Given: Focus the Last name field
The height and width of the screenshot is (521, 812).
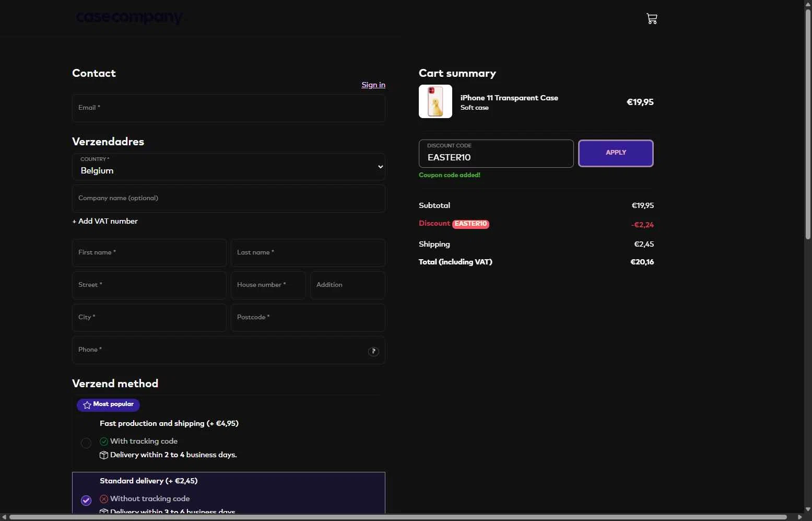Looking at the screenshot, I should 308,253.
